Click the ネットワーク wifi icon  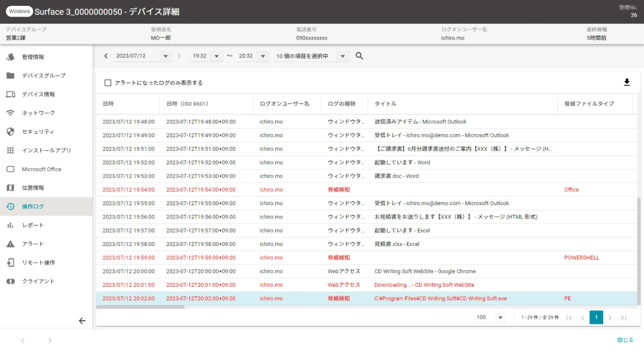[x=10, y=113]
